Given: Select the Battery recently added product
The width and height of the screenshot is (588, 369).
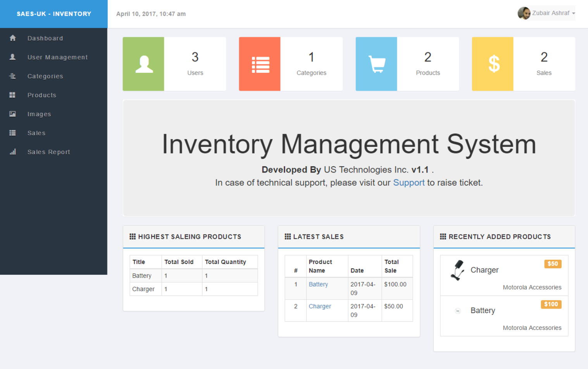Looking at the screenshot, I should [x=483, y=310].
